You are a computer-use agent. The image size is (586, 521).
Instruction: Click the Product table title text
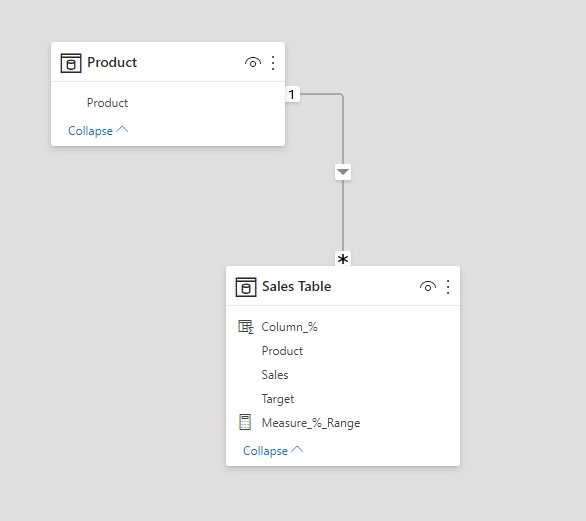(112, 62)
